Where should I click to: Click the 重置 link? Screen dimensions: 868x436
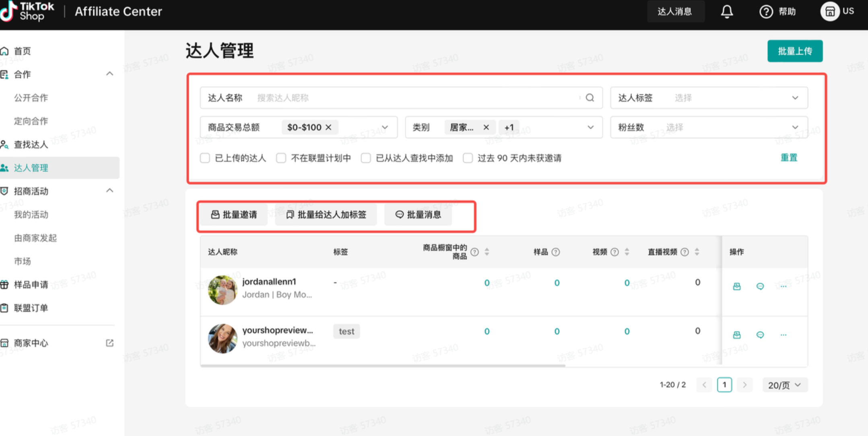tap(788, 157)
